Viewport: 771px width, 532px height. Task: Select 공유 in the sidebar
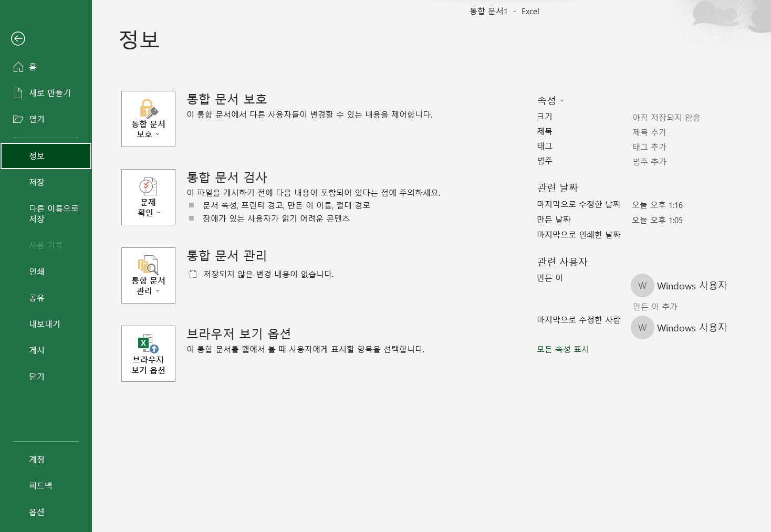pyautogui.click(x=46, y=298)
